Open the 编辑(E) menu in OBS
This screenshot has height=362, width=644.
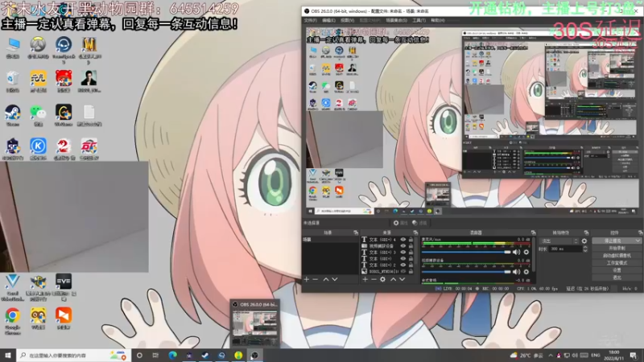pos(328,20)
